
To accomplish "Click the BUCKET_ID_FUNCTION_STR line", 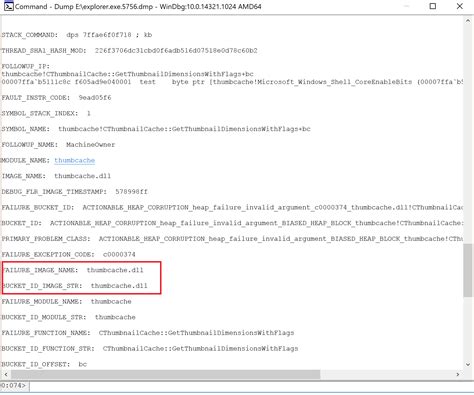I will [150, 348].
